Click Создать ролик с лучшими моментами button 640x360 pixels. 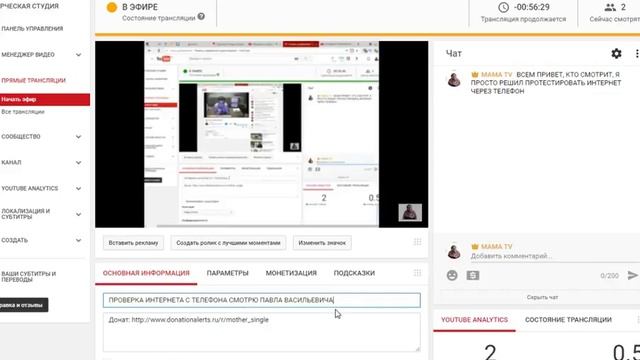pos(228,243)
